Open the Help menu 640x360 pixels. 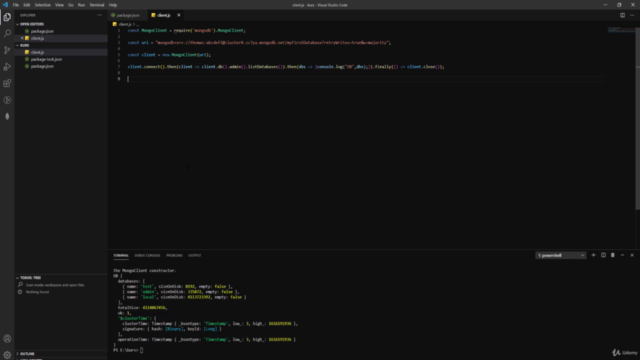pos(113,5)
